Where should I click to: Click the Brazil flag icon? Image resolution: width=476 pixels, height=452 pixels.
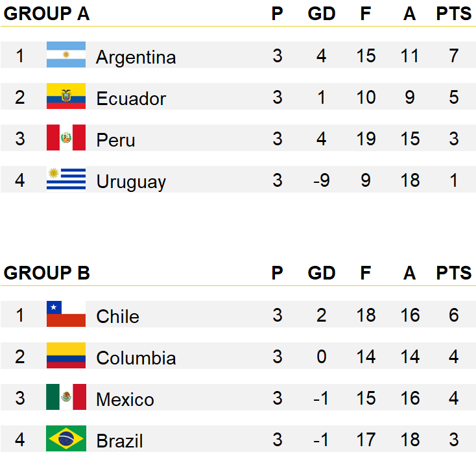[66, 438]
